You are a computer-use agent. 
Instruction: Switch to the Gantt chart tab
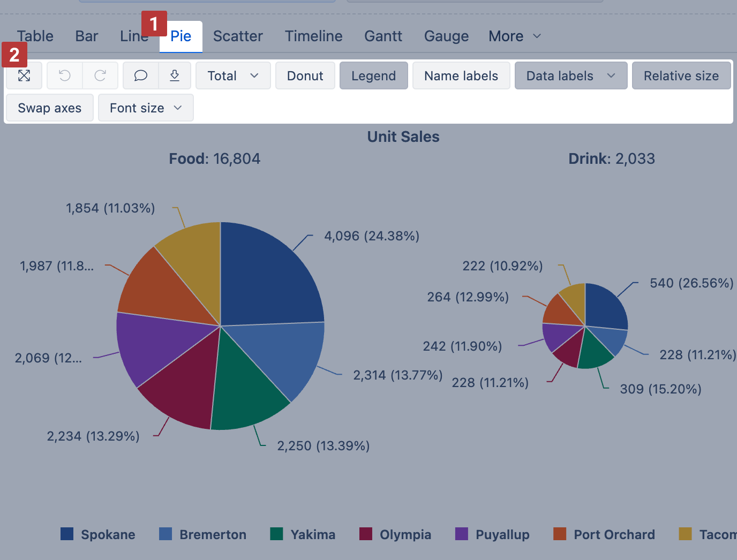(383, 36)
